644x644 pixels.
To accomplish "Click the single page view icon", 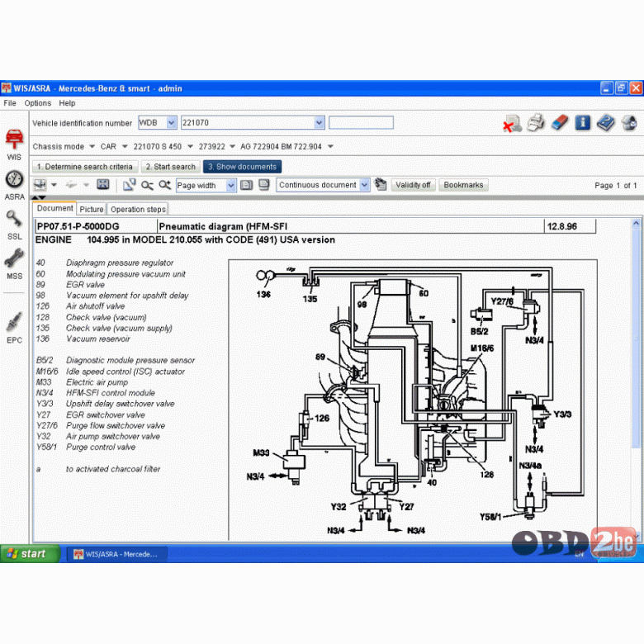I will point(246,185).
